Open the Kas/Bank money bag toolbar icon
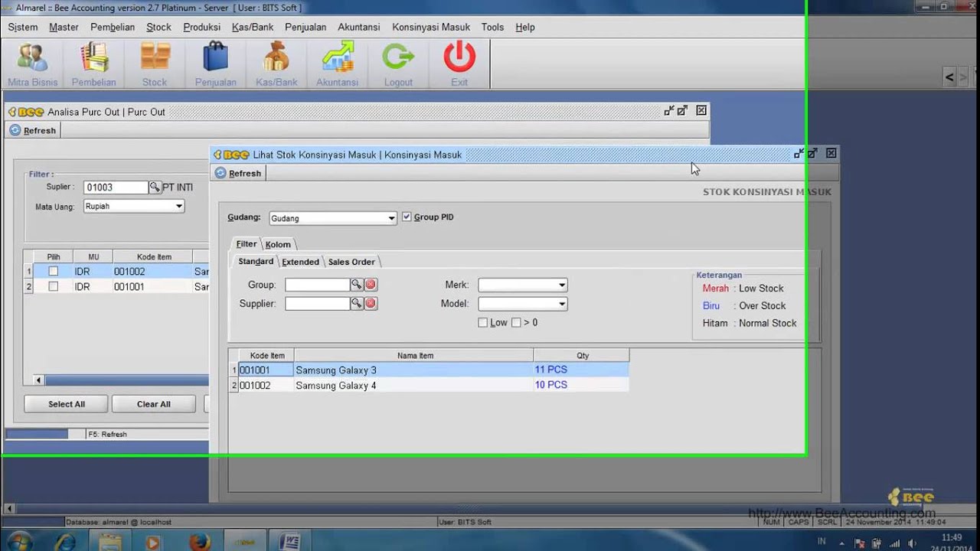Screen dimensions: 980x551 [276, 64]
